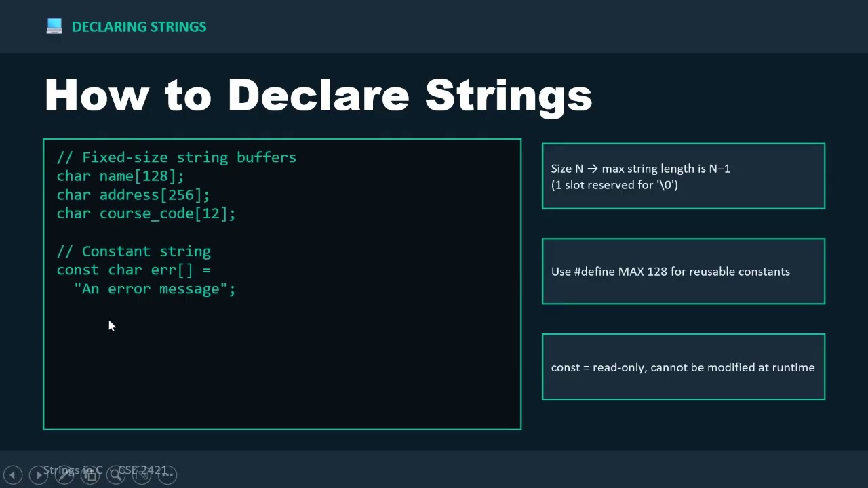Open more slideshow options menu
This screenshot has width=868, height=488.
coord(167,475)
